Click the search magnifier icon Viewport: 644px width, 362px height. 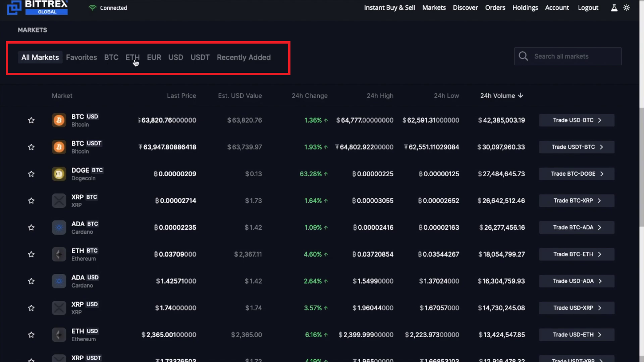523,56
